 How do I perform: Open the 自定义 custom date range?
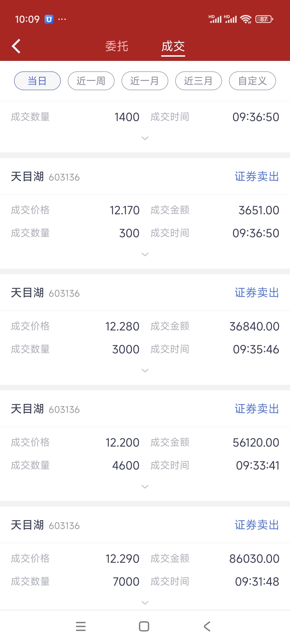click(x=252, y=81)
